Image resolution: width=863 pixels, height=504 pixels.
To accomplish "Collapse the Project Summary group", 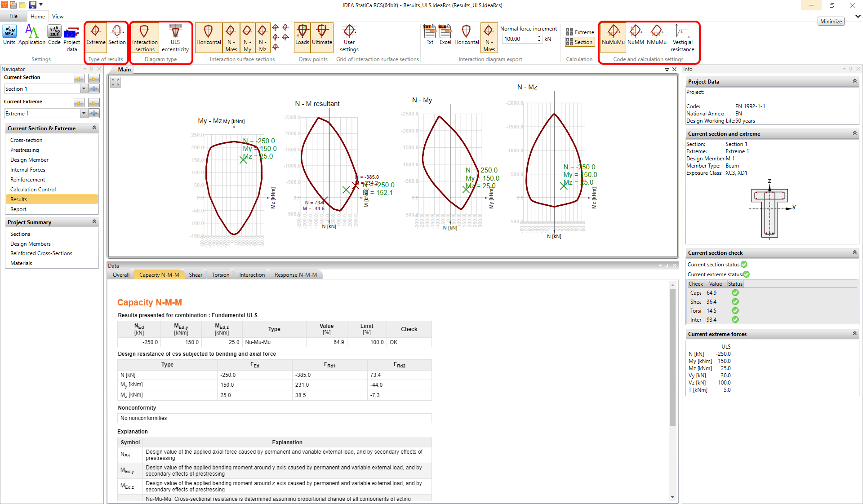I will click(x=94, y=221).
